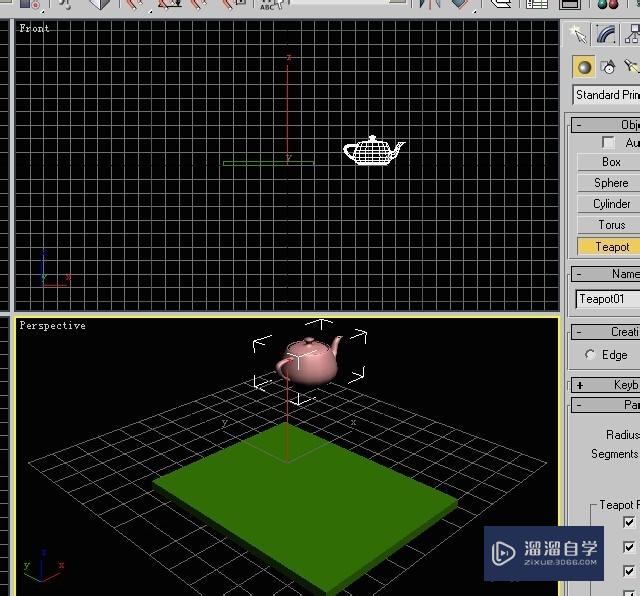Open the Material Editor spheres icon

point(608,4)
